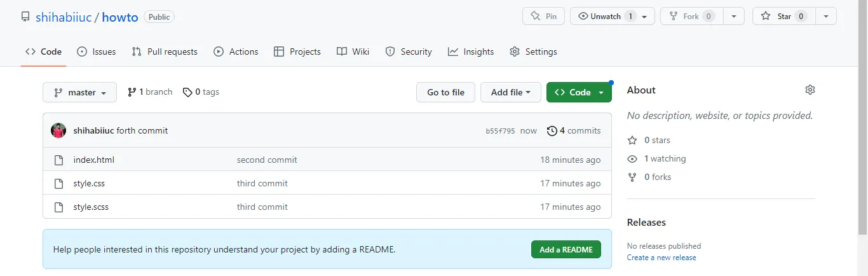868x276 pixels.
Task: Click the repository icon beside shihabiiuc
Action: (25, 17)
